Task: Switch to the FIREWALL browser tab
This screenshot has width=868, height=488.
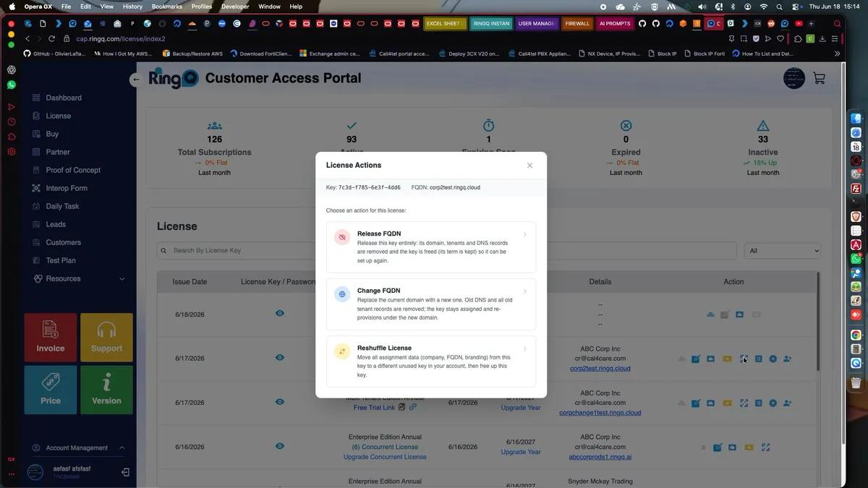Action: point(577,23)
